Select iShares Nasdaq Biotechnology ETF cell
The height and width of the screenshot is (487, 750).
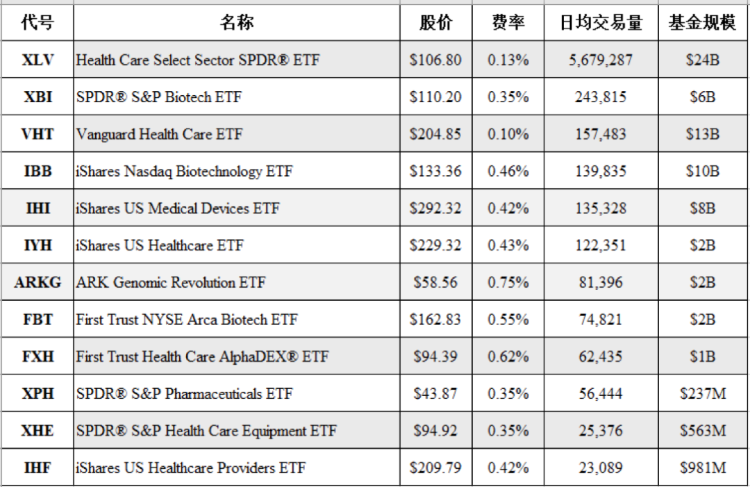pyautogui.click(x=183, y=171)
